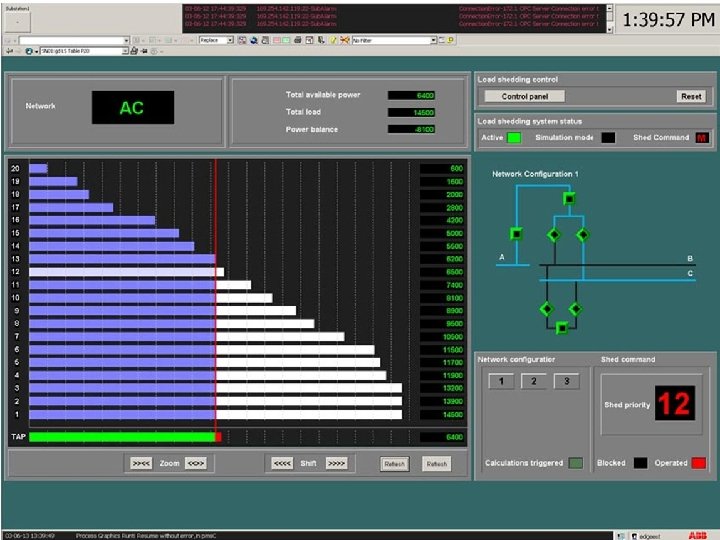This screenshot has height=540, width=720.
Task: Toggle the square breaker above busbar A
Action: point(517,234)
